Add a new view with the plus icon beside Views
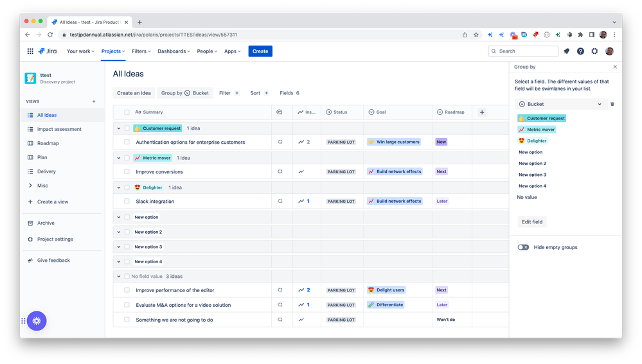 94,101
